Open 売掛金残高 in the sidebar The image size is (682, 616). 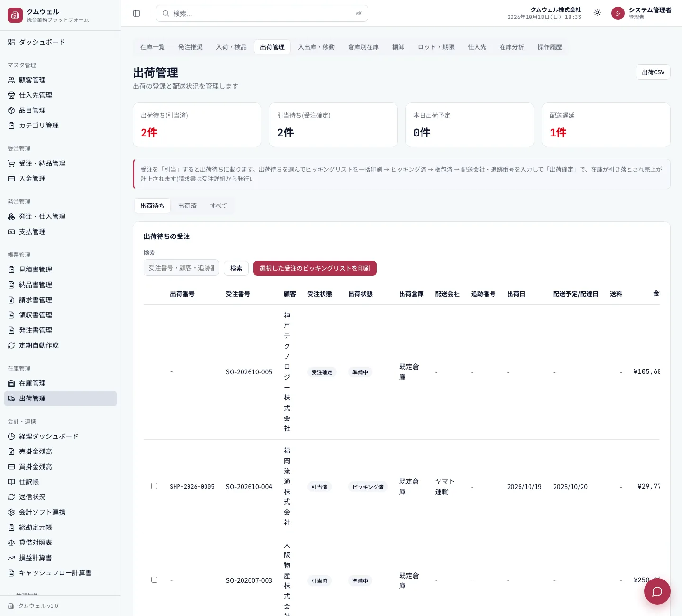[x=61, y=452]
